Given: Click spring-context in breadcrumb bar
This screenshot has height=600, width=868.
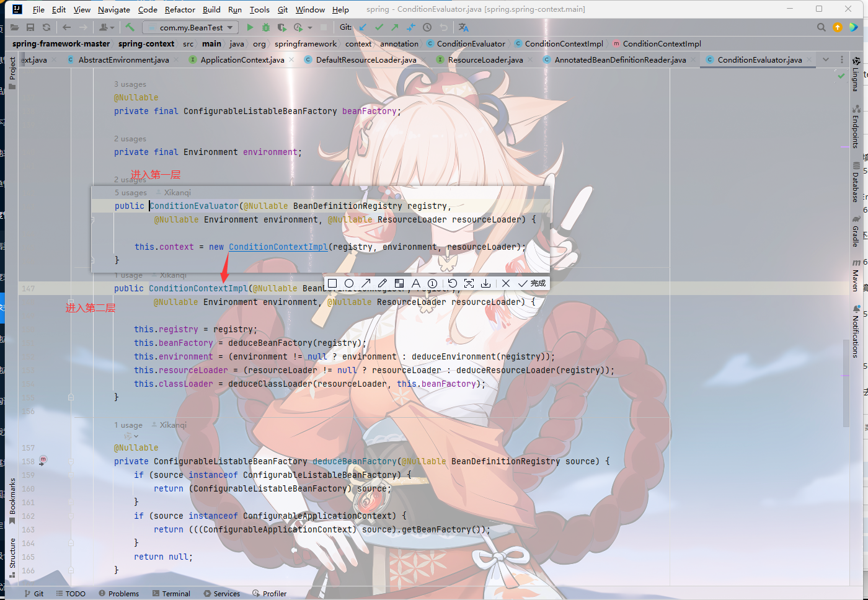Looking at the screenshot, I should tap(146, 43).
